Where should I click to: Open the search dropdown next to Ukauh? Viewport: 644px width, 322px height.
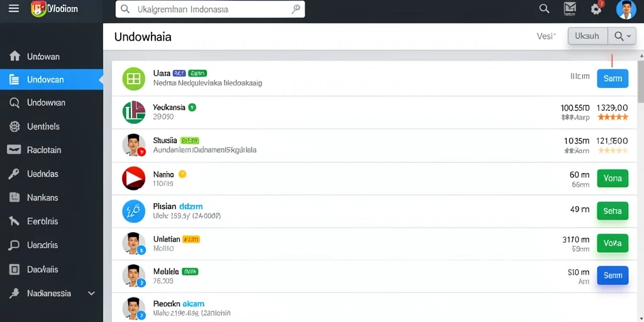pyautogui.click(x=622, y=36)
